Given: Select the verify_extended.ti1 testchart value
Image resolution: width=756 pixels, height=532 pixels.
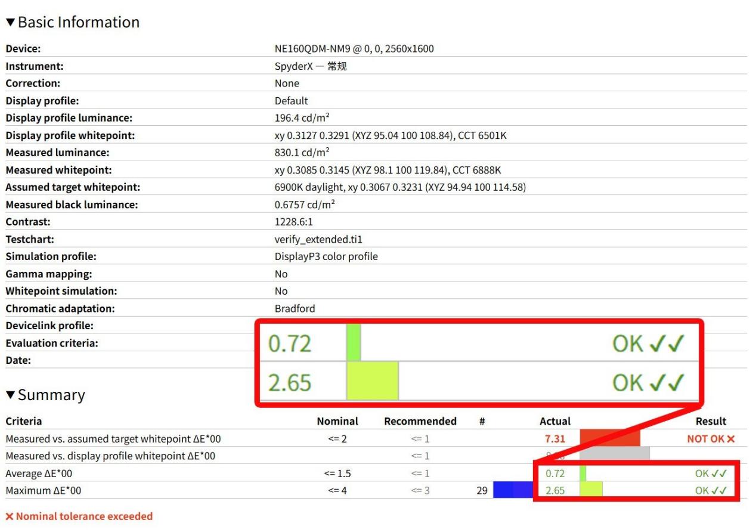Looking at the screenshot, I should pos(318,239).
